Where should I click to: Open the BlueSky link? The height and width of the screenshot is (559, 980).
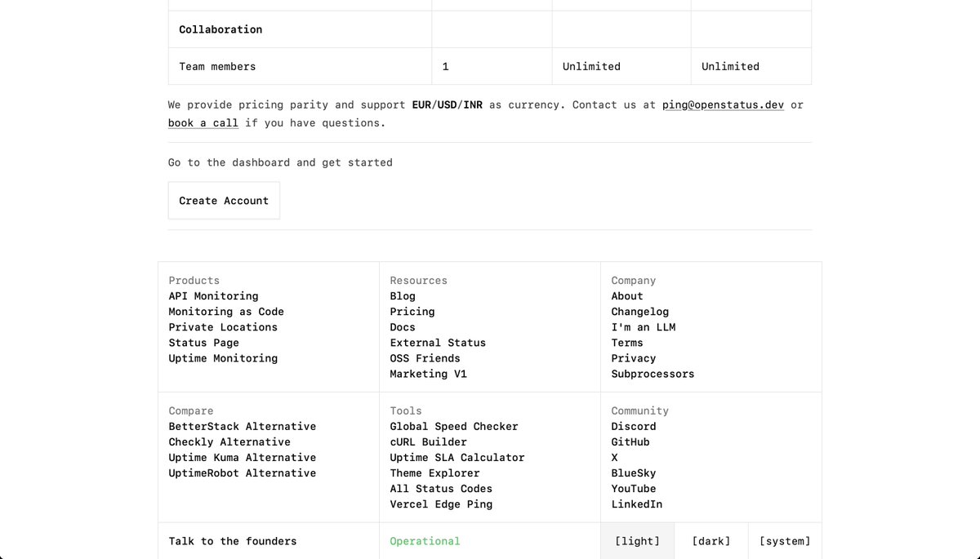(634, 473)
